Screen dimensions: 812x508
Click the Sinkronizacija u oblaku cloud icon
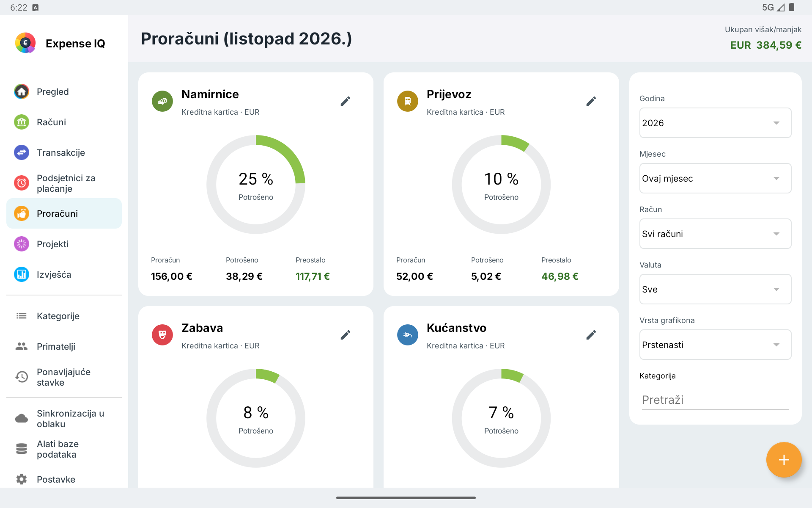[22, 418]
